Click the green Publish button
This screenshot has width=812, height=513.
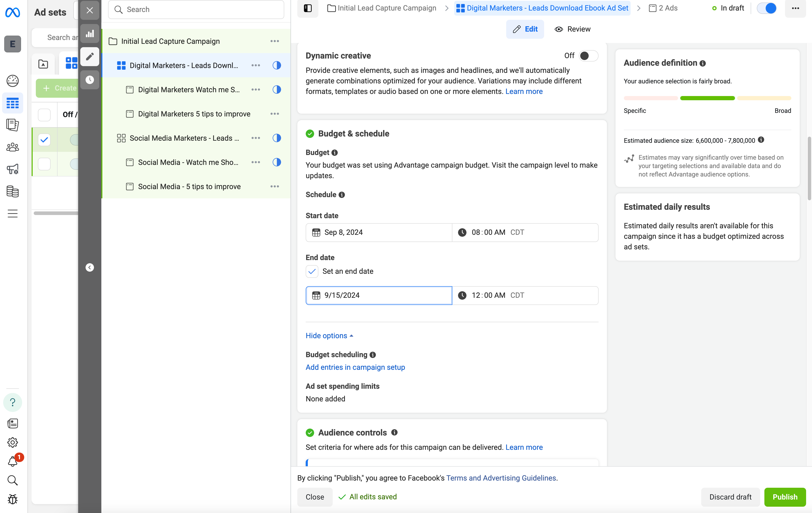(x=785, y=497)
